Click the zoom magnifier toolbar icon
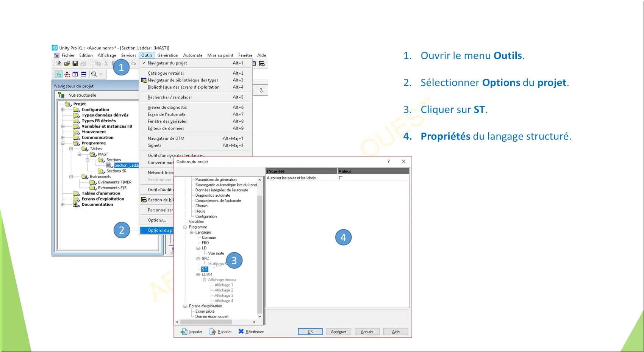This screenshot has width=644, height=352. (94, 74)
